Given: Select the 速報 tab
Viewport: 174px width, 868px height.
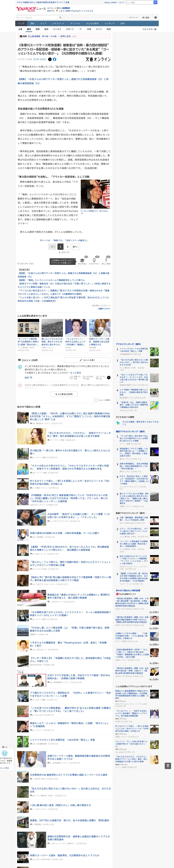Looking at the screenshot, I should (x=32, y=24).
